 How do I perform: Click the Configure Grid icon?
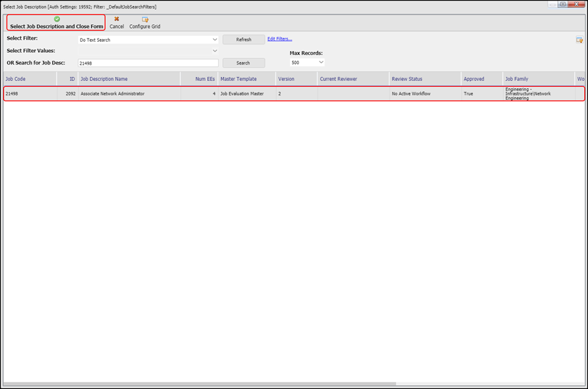(x=144, y=20)
